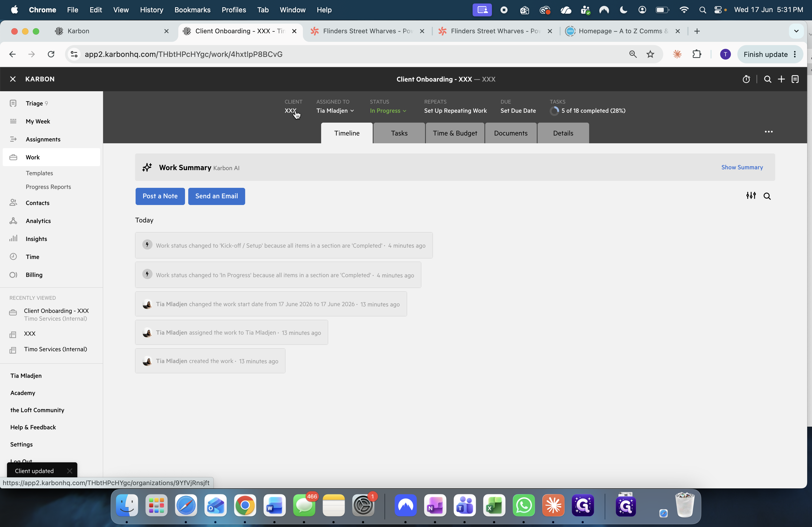
Task: Click Set Due Date
Action: point(518,111)
